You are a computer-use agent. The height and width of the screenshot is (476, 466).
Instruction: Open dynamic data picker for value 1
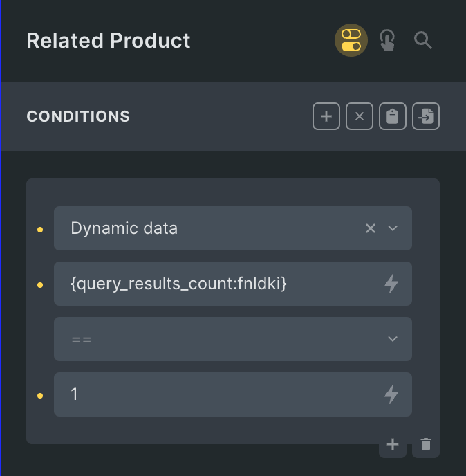click(x=391, y=394)
